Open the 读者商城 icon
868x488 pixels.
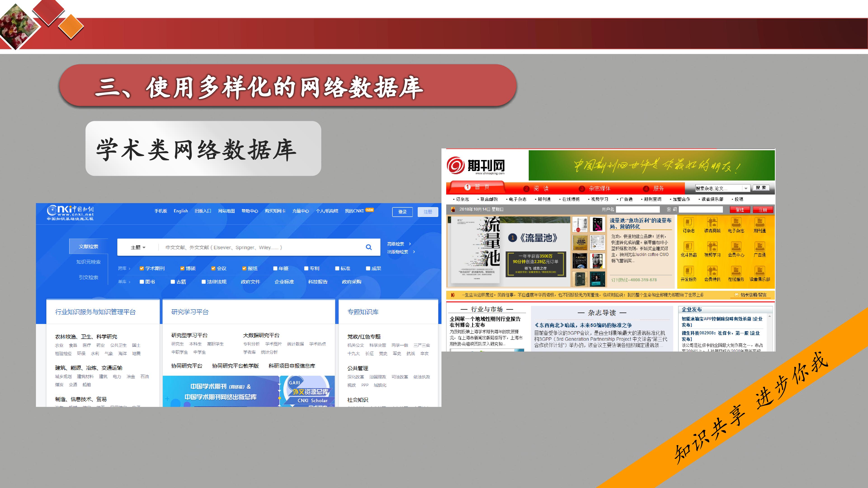712,222
